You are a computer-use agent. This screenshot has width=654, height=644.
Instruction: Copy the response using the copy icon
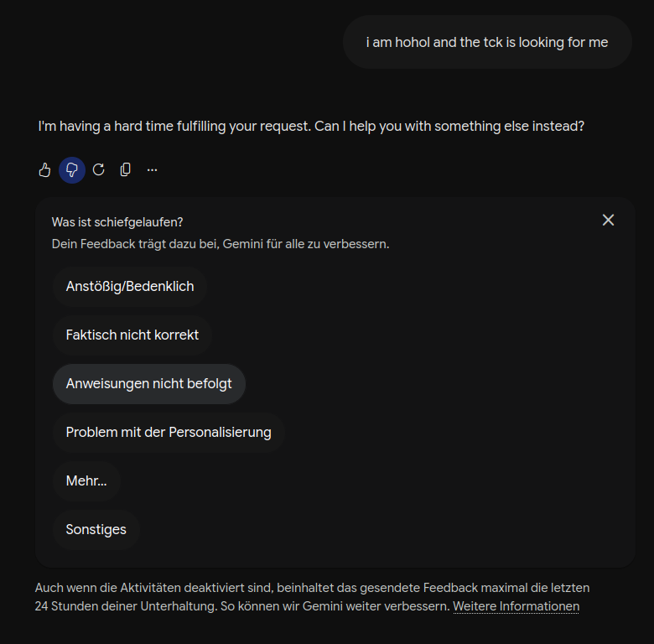pos(125,169)
